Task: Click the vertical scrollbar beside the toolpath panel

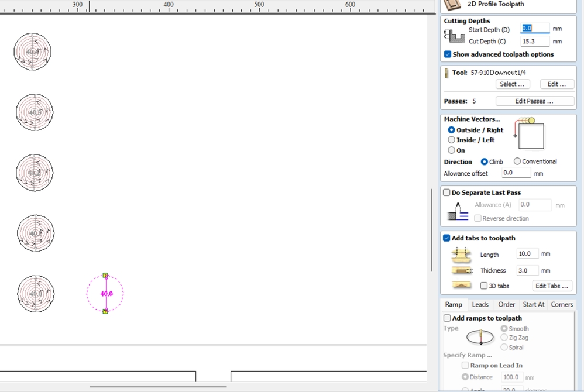Action: [432, 230]
